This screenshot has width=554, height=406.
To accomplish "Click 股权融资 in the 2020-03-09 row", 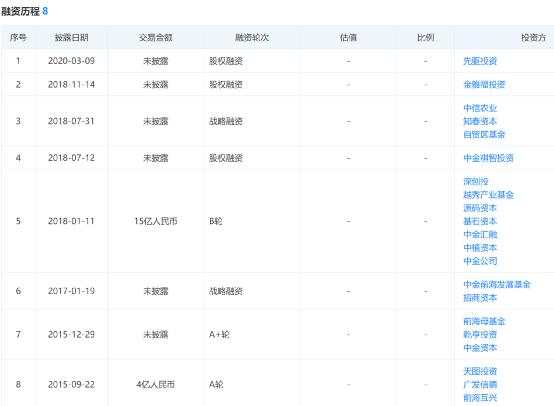I will (x=226, y=61).
